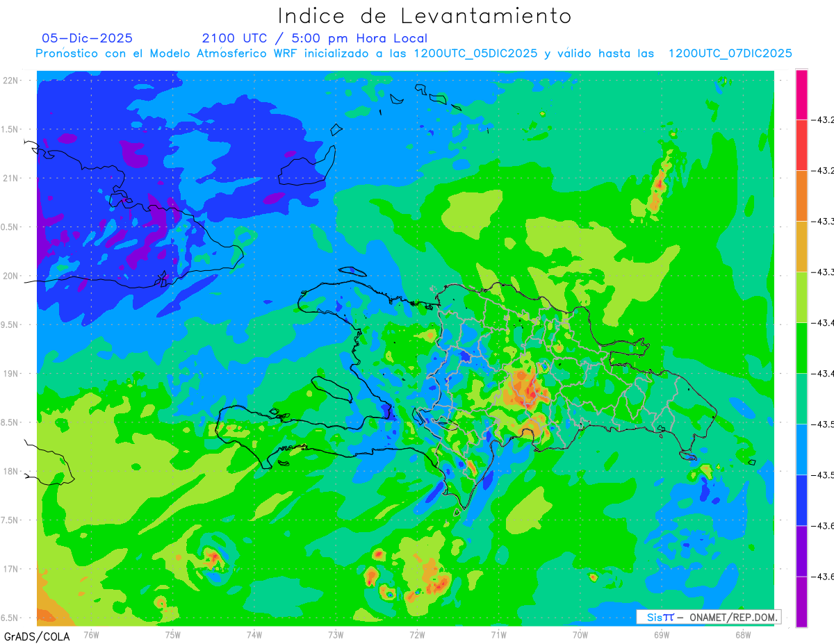Click the '17N' latitude label
834x644 pixels.
[12, 570]
